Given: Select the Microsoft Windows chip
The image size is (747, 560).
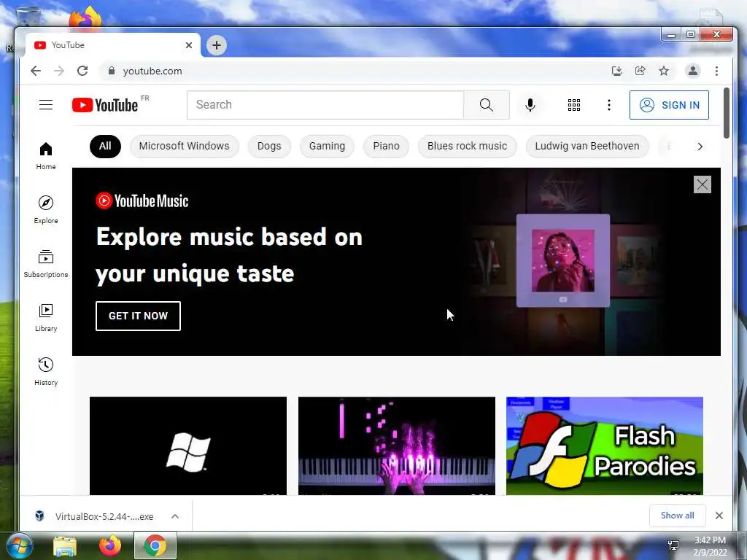Looking at the screenshot, I should tap(185, 146).
